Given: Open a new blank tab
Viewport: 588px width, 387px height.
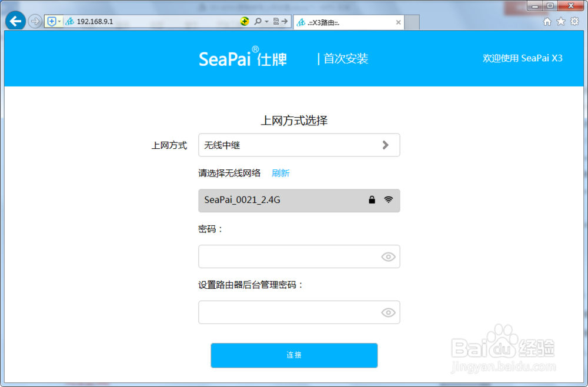Looking at the screenshot, I should coord(412,22).
